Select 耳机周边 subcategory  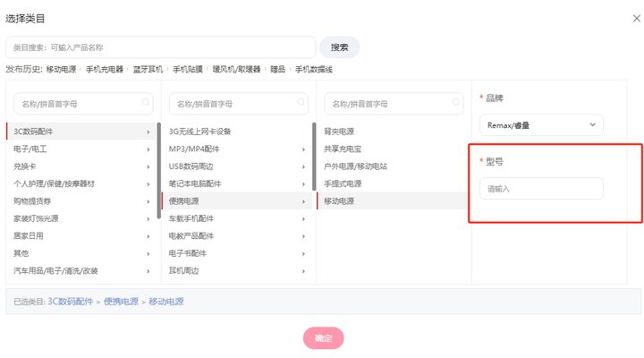point(236,271)
